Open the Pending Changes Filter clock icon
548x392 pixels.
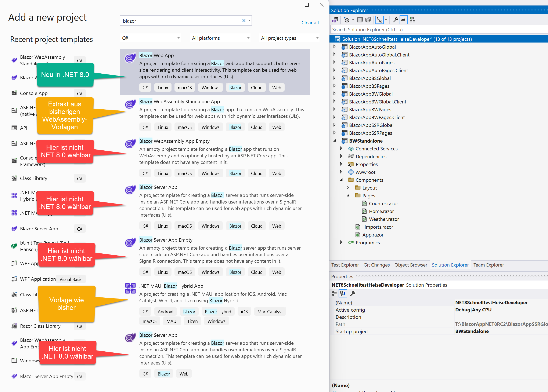pos(347,20)
